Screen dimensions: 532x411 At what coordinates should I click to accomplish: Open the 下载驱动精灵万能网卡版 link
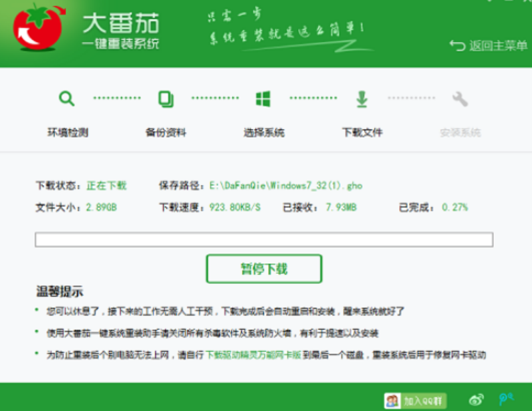253,355
